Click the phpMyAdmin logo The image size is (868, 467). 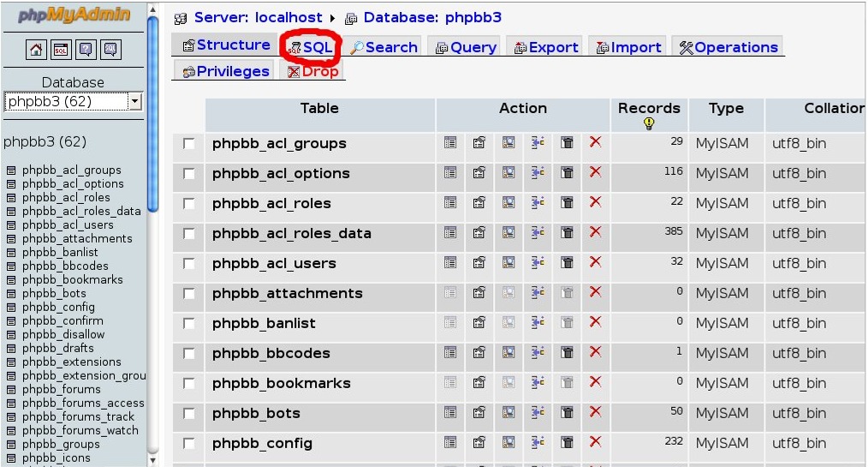pyautogui.click(x=74, y=15)
